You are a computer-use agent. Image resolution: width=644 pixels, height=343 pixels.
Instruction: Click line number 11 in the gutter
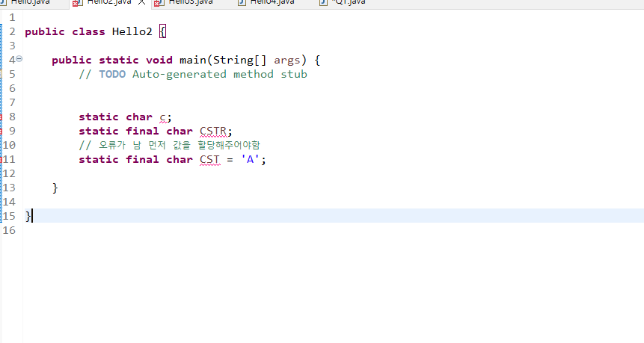click(x=9, y=160)
